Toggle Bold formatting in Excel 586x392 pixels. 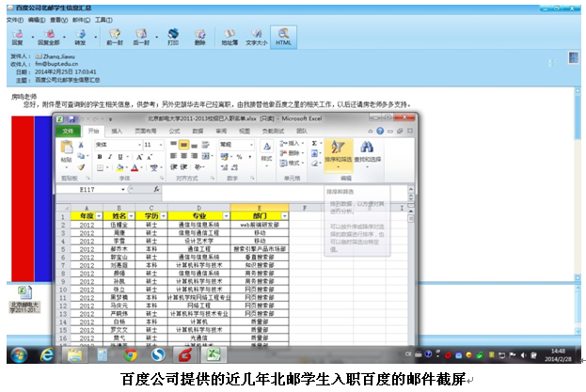click(x=100, y=157)
